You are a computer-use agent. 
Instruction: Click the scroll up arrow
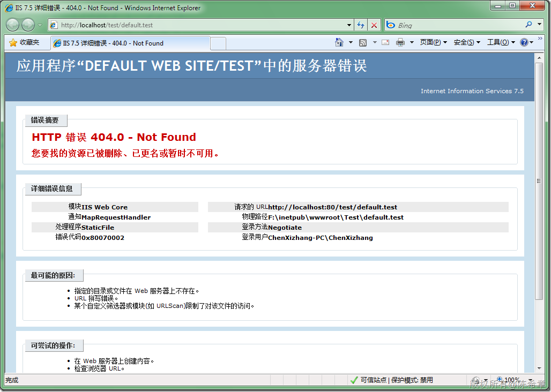click(x=539, y=57)
